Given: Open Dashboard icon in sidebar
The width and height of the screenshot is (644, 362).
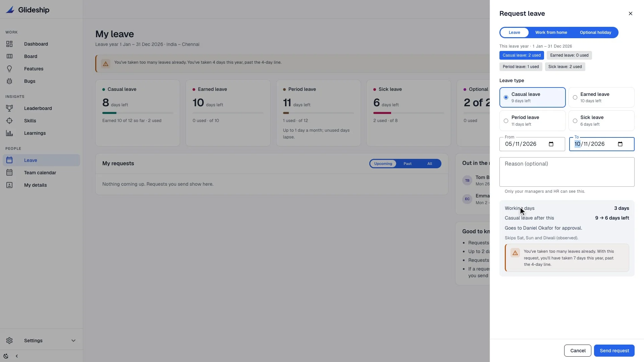Looking at the screenshot, I should tap(9, 44).
